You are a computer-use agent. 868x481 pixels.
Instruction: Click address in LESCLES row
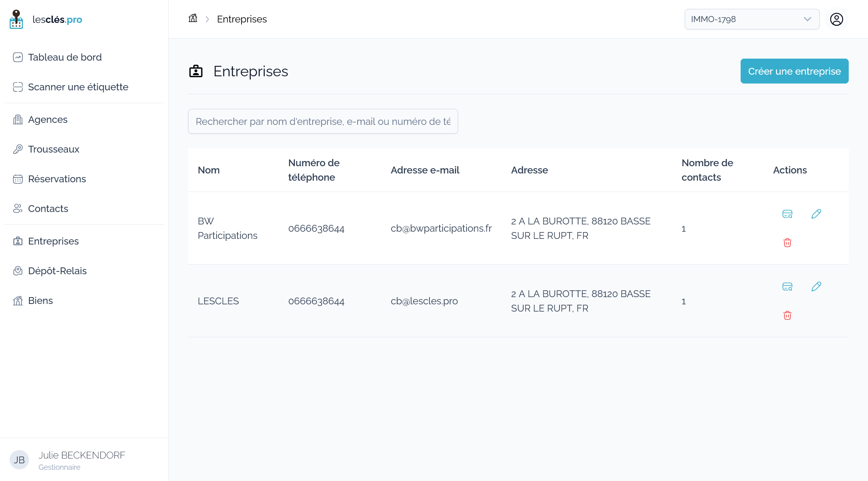581,301
